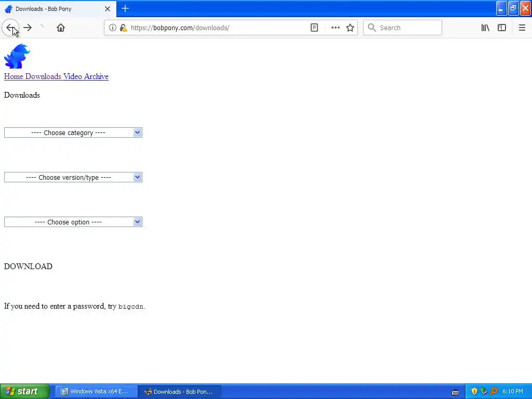This screenshot has height=399, width=532.
Task: Go back using the browser back arrow
Action: 10,28
